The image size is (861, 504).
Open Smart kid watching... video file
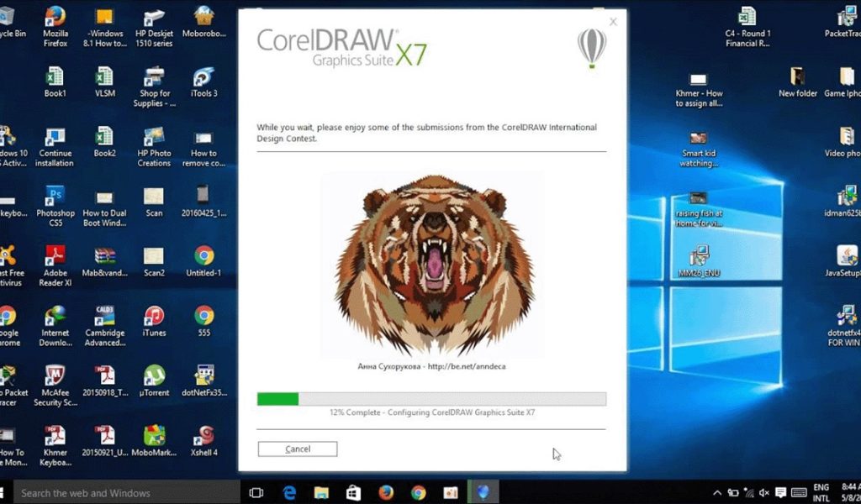click(x=699, y=150)
